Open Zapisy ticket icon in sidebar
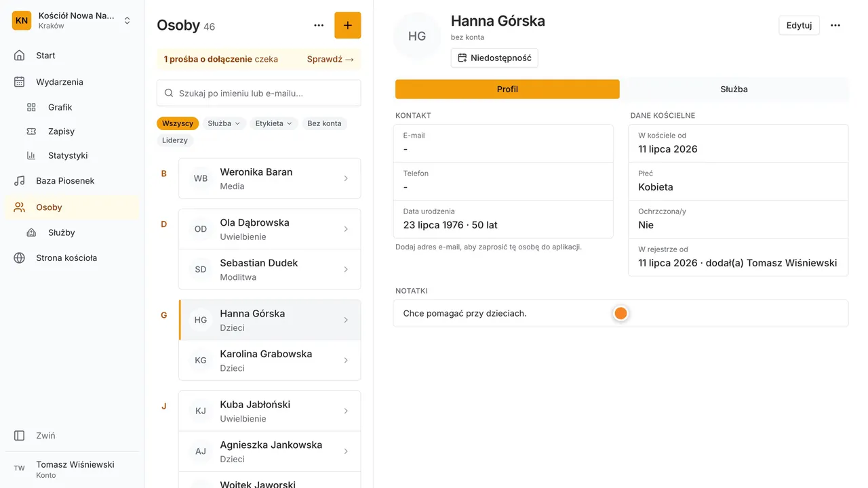Viewport: 868px width, 488px height. (x=31, y=131)
